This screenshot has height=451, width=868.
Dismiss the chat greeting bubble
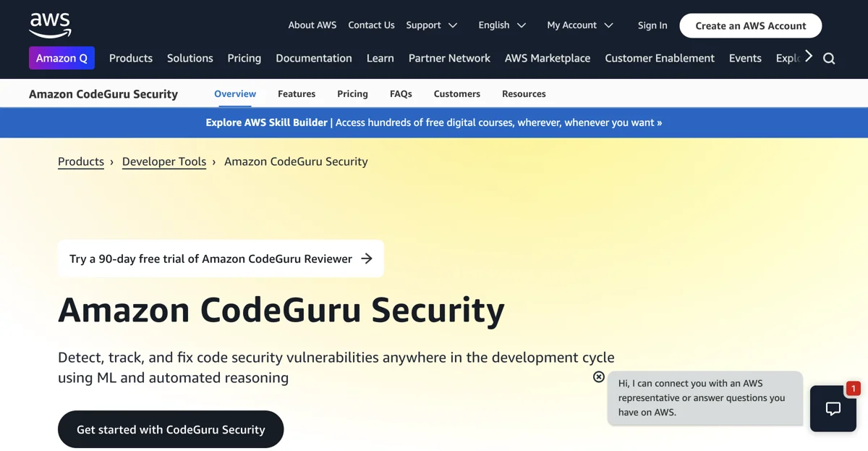(x=599, y=376)
